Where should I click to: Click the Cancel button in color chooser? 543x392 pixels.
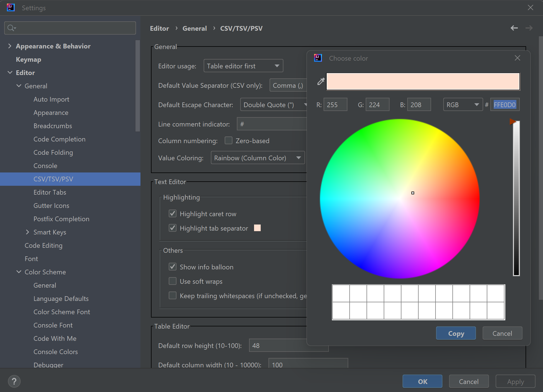pos(503,333)
